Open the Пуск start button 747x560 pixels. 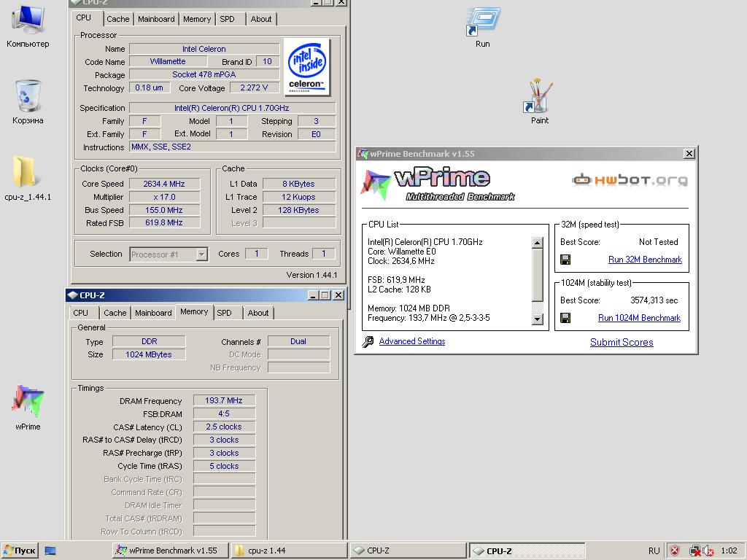point(20,551)
